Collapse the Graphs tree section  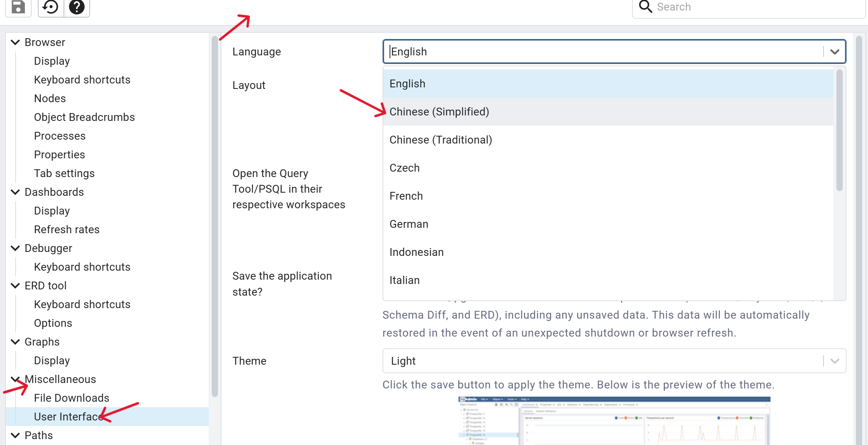point(15,342)
